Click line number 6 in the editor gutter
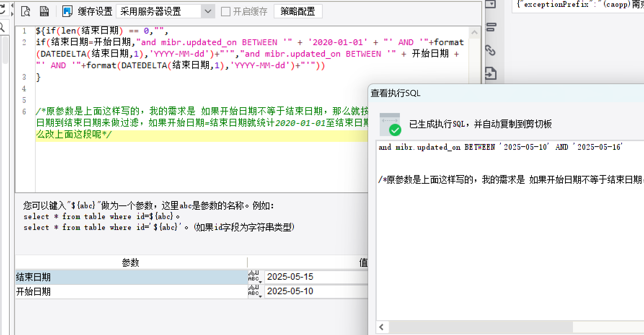 click(24, 112)
